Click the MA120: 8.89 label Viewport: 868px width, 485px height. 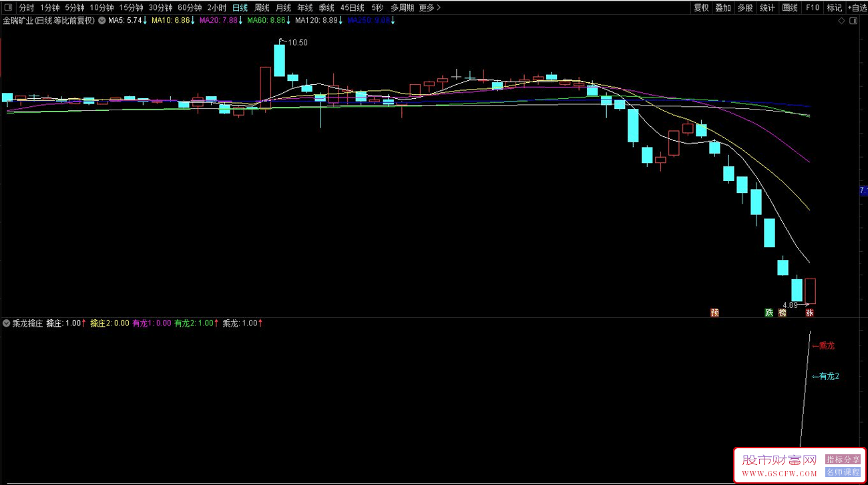(x=316, y=21)
